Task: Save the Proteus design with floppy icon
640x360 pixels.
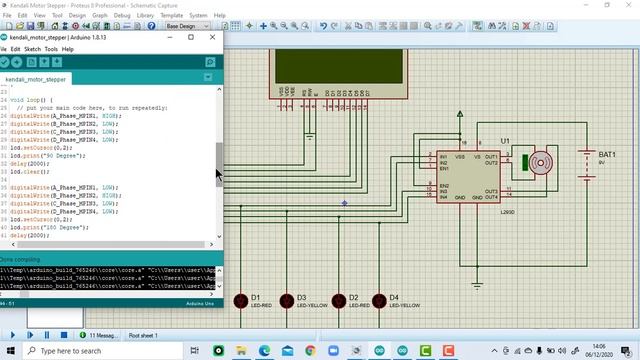Action: [30, 26]
